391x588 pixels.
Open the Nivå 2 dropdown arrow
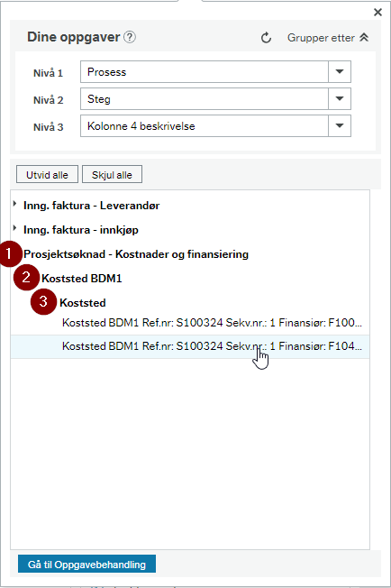click(x=340, y=98)
